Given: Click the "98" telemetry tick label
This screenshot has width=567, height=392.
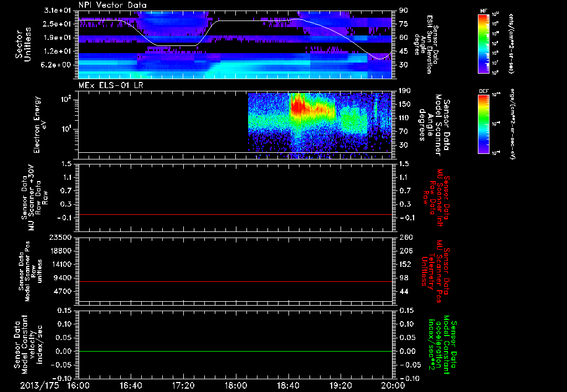Looking at the screenshot, I should [404, 278].
